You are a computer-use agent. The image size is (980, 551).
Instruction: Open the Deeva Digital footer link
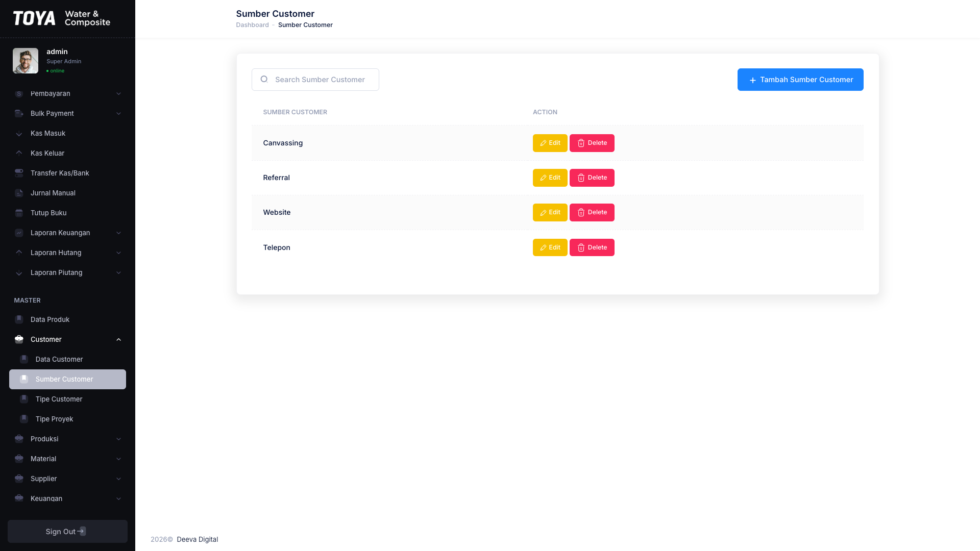(197, 539)
